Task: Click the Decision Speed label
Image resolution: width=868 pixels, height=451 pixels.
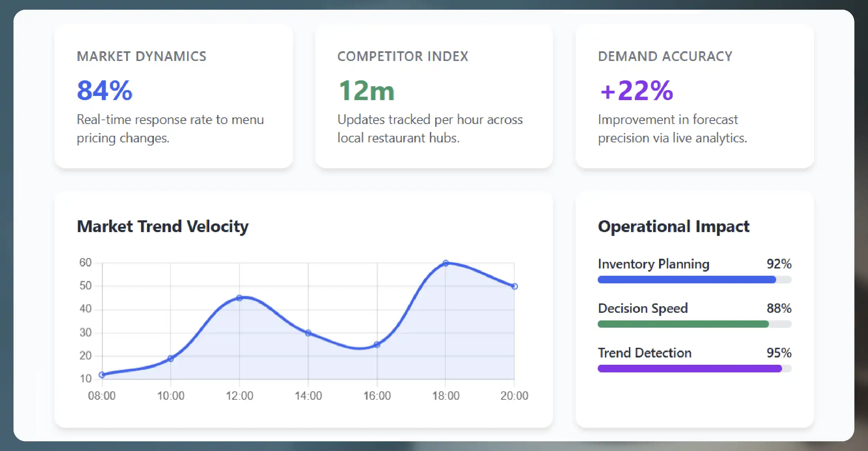Action: click(x=643, y=308)
